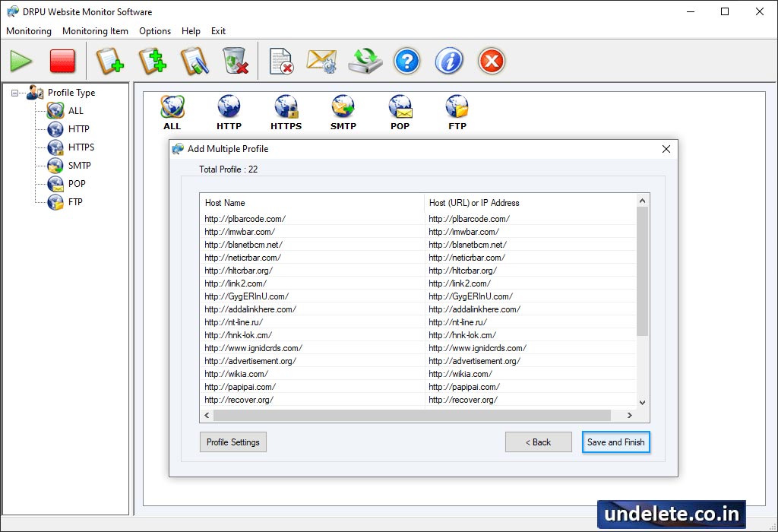
Task: Delete a profile using the recycle bin icon
Action: coord(236,61)
